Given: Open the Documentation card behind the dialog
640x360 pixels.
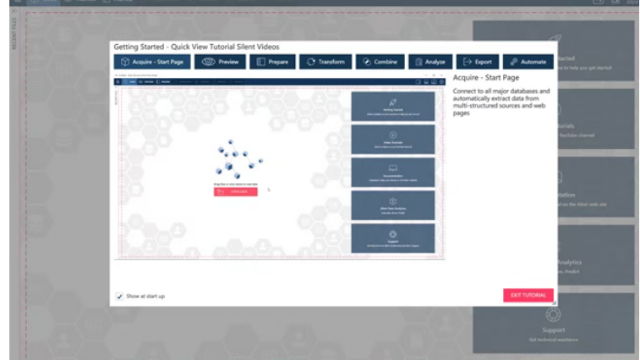Looking at the screenshot, I should pyautogui.click(x=596, y=187).
